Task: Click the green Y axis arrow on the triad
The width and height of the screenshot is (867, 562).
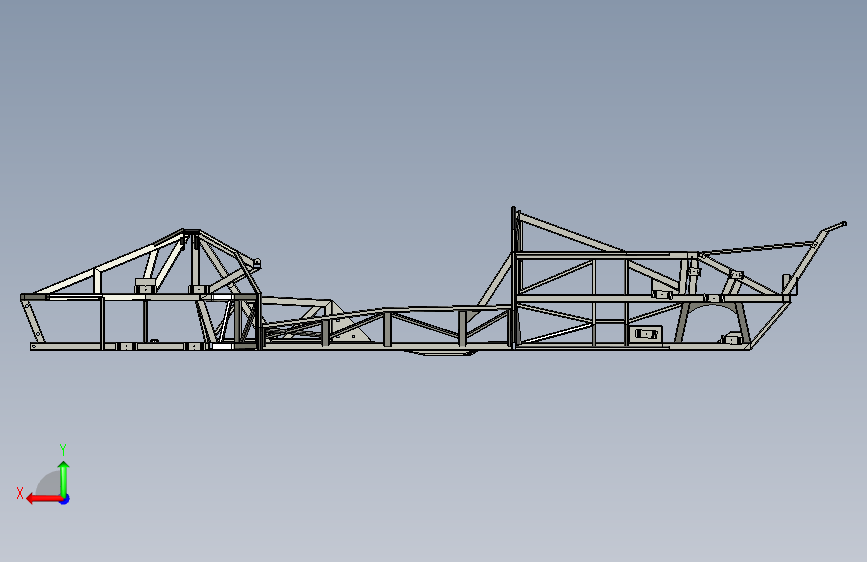Action: click(x=64, y=479)
